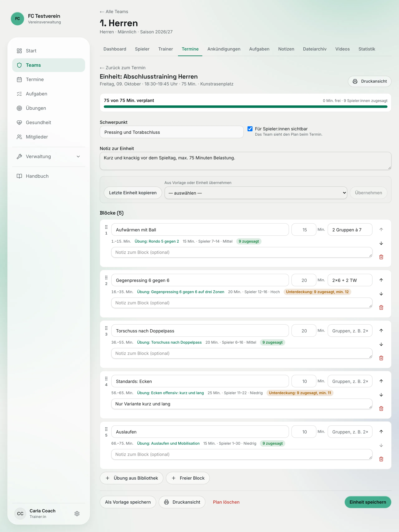Click the Notiz zur Einheit textarea
This screenshot has height=532, width=399.
pyautogui.click(x=245, y=161)
